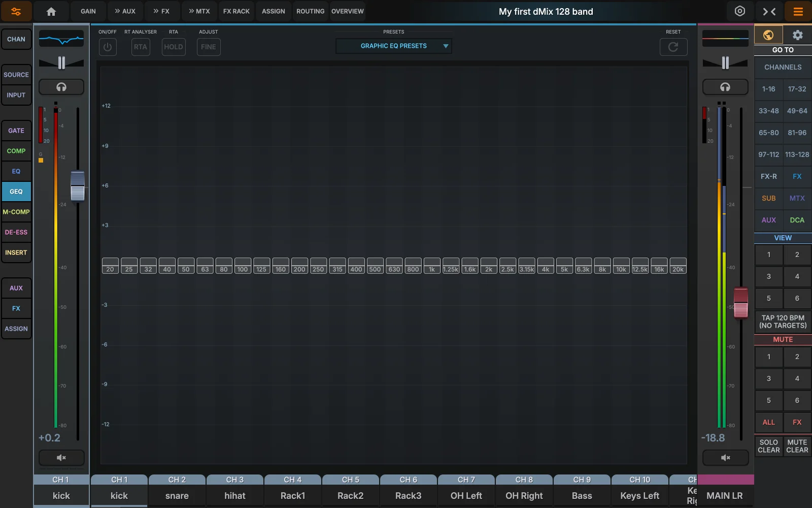This screenshot has height=508, width=812.
Task: Open the DE-ESS section
Action: click(x=16, y=232)
